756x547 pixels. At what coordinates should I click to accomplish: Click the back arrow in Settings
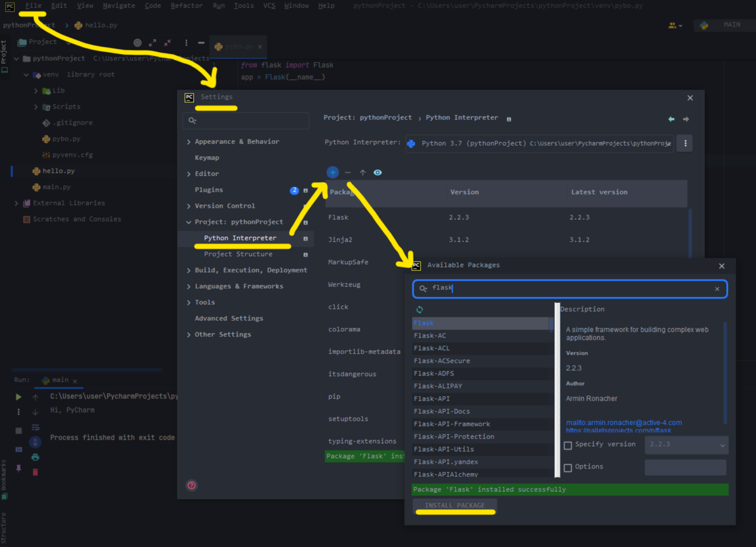pyautogui.click(x=671, y=119)
